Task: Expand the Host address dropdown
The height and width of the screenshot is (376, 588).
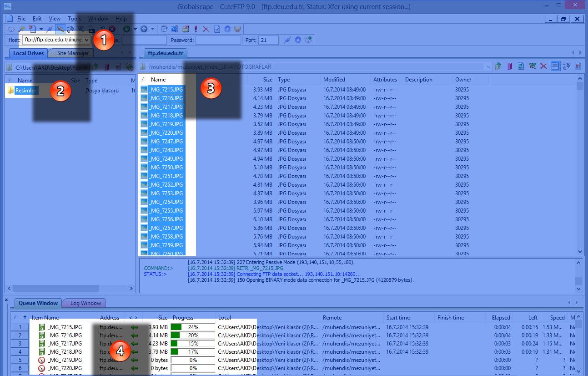Action: pos(86,40)
